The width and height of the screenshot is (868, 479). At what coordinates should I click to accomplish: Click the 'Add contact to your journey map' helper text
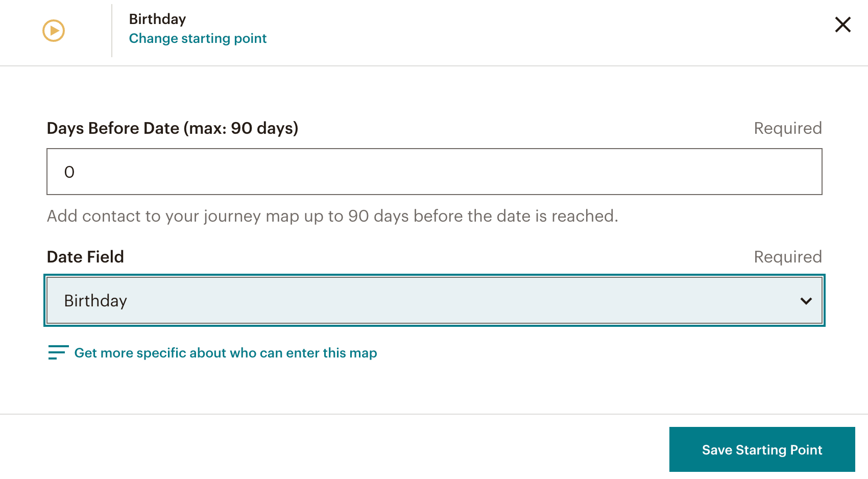(332, 216)
